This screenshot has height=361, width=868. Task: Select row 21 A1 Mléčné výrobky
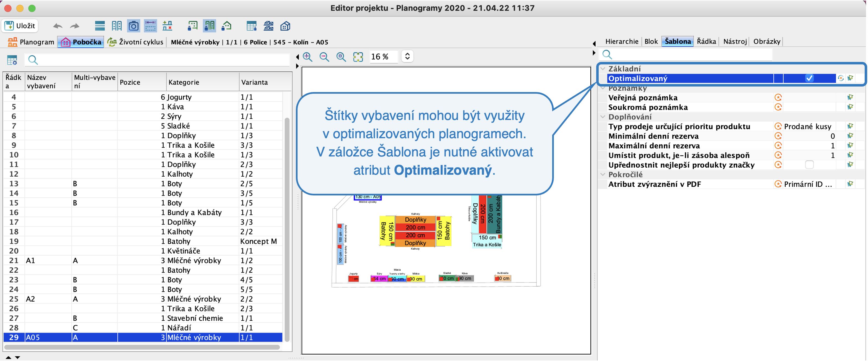point(143,260)
